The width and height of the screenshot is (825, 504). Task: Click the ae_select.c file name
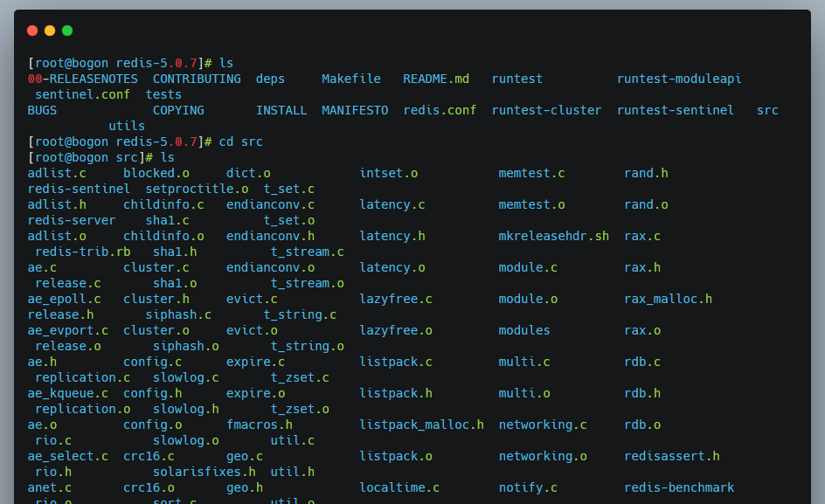coord(68,456)
